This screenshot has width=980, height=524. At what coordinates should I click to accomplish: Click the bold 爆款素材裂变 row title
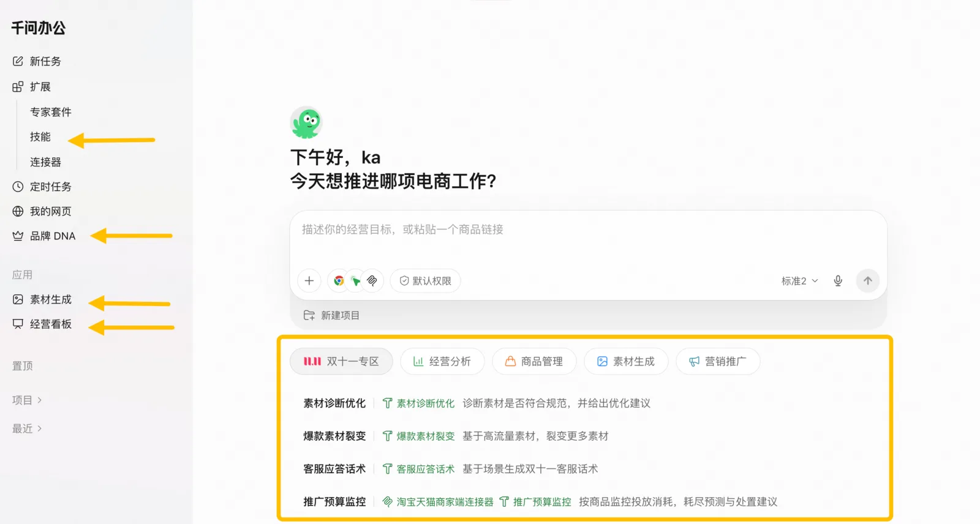tap(334, 436)
